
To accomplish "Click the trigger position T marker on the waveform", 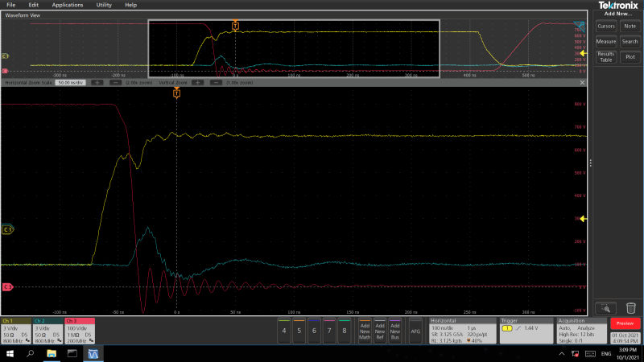I will click(176, 93).
